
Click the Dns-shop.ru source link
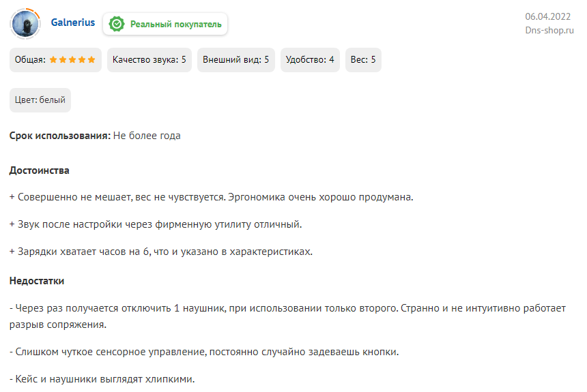coord(549,30)
